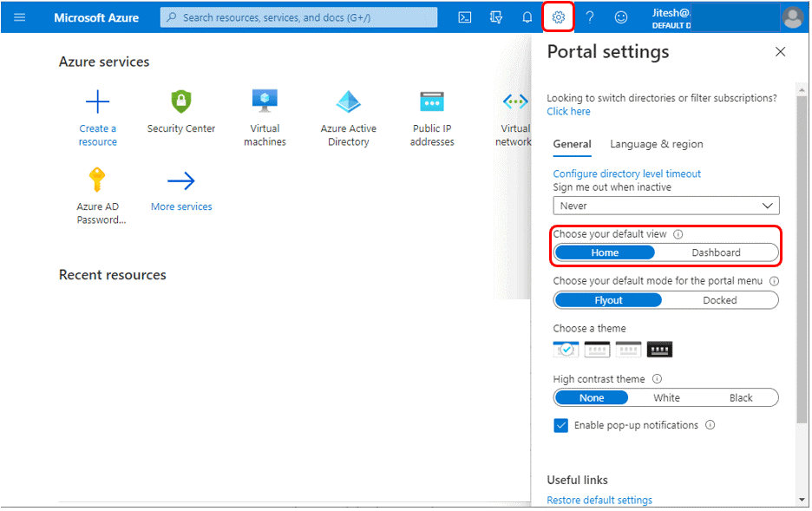Disable the Enable pop-up notifications checkbox
This screenshot has width=812, height=511.
click(x=560, y=426)
